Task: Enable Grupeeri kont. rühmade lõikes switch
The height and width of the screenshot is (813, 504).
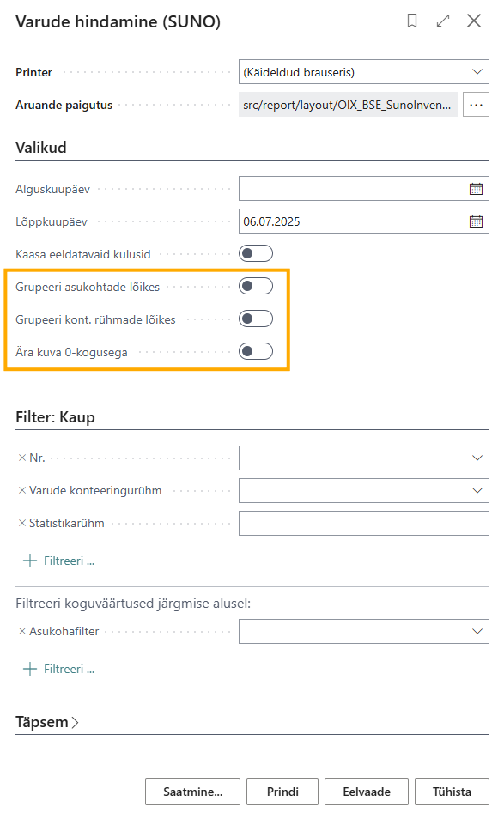Action: click(256, 319)
